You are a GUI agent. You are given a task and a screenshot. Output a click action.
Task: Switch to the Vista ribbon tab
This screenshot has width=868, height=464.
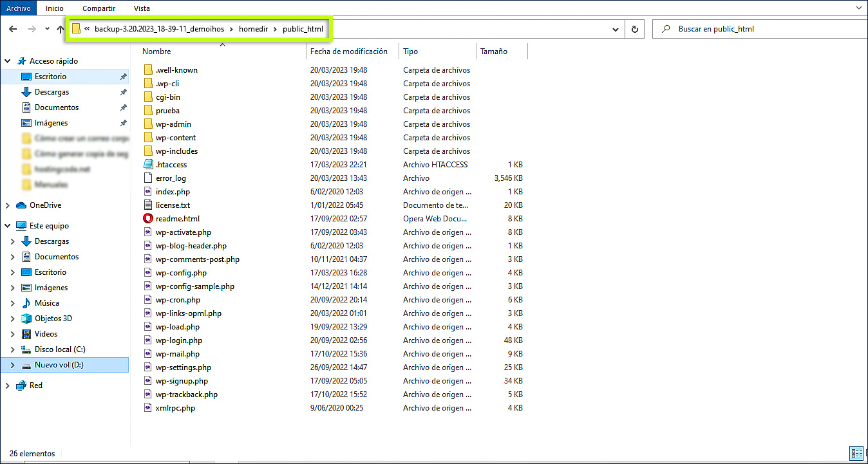(142, 8)
